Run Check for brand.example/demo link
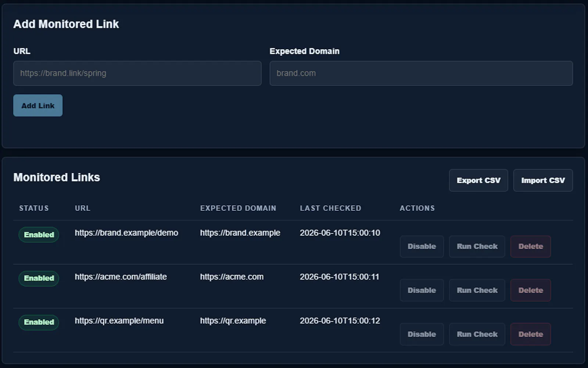Viewport: 588px width, 368px height. [477, 246]
